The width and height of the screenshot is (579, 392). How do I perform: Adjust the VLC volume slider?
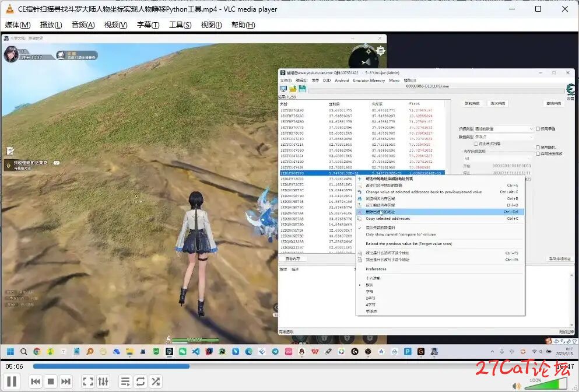point(546,384)
